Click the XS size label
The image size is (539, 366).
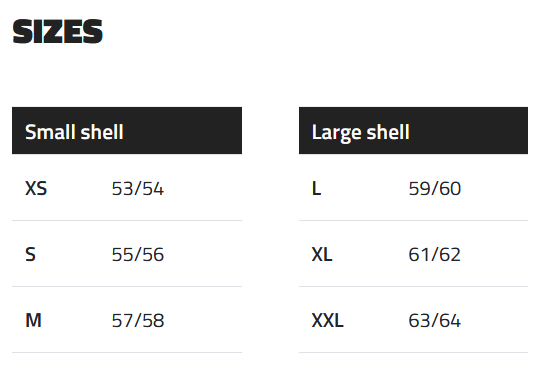point(36,188)
